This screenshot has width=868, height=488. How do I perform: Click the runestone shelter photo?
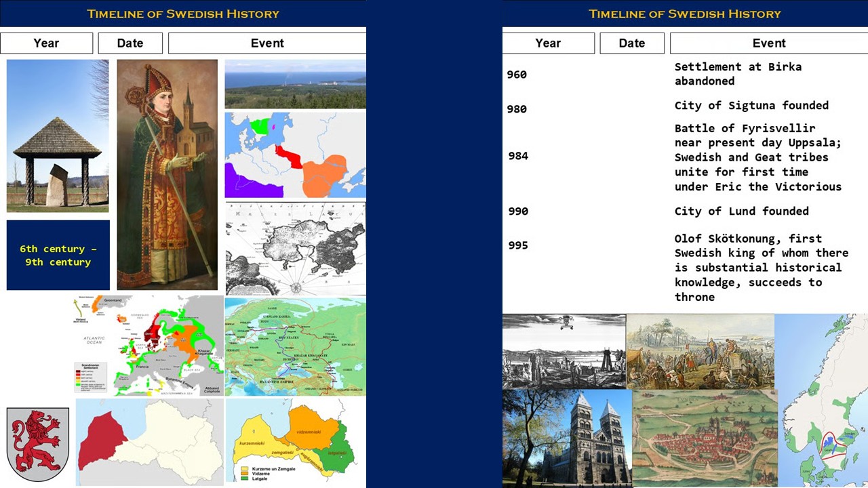click(x=58, y=136)
